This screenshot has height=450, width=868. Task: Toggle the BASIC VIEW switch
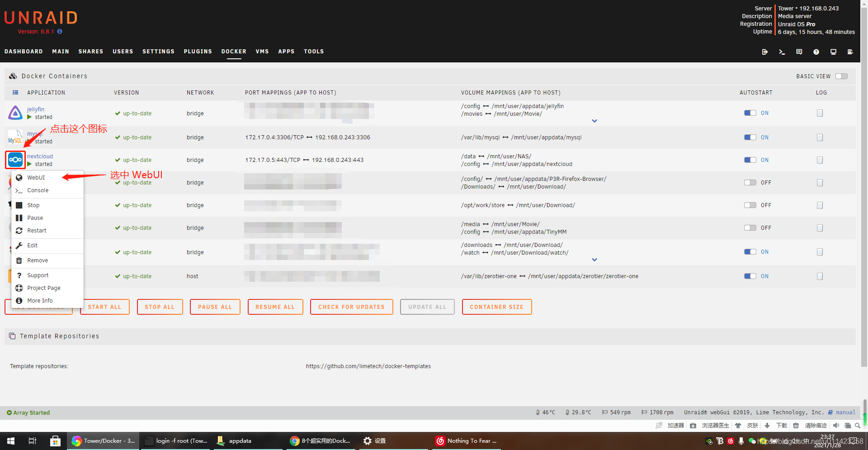841,76
